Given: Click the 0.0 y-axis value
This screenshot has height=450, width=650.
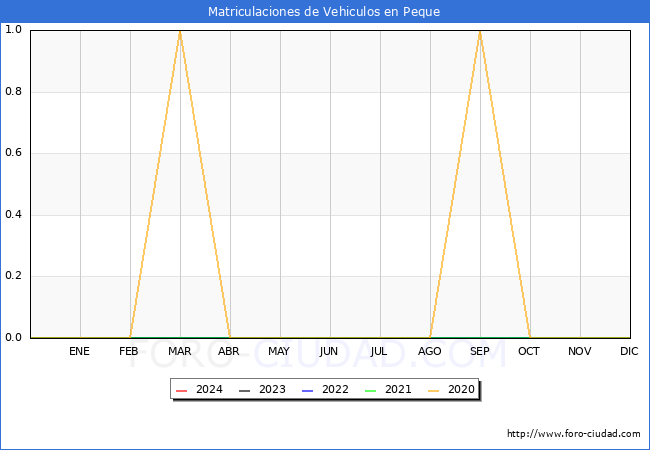Looking at the screenshot, I should pos(13,337).
